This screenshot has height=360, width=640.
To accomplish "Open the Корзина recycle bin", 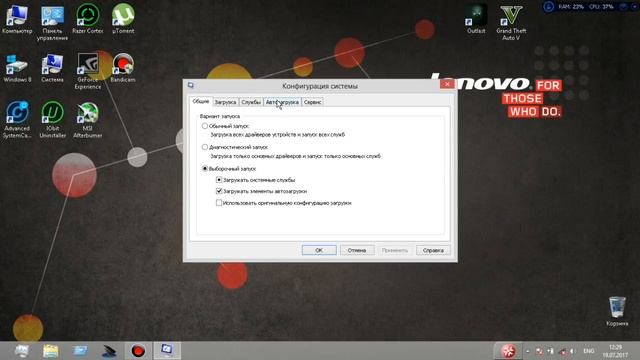I will [617, 311].
